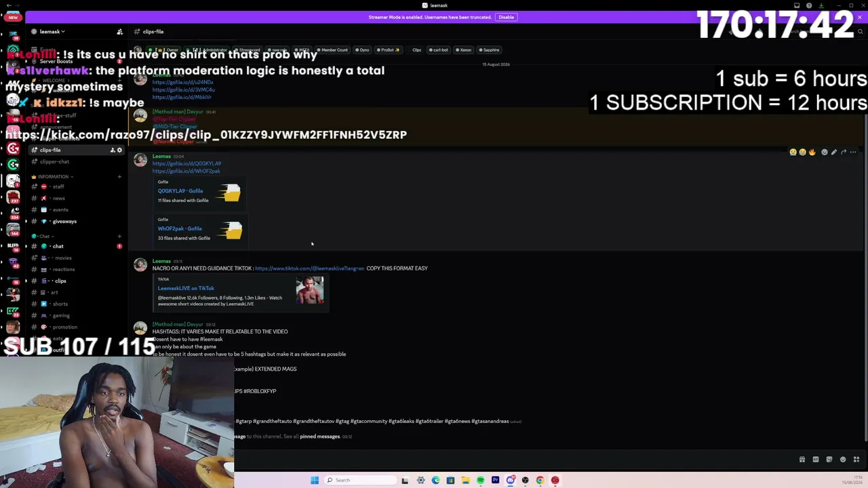Open add reaction picker on Leemas message
Viewport: 868px width, 488px height.
[825, 152]
